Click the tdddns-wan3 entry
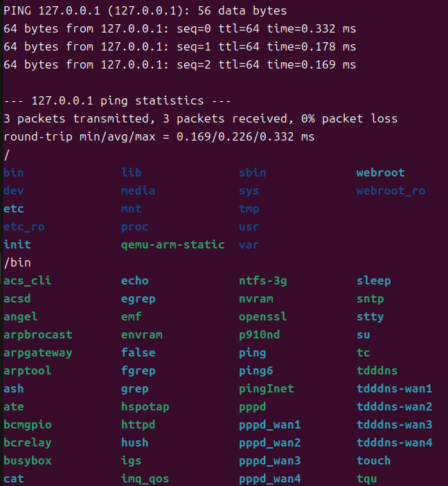448x486 pixels. tap(394, 424)
